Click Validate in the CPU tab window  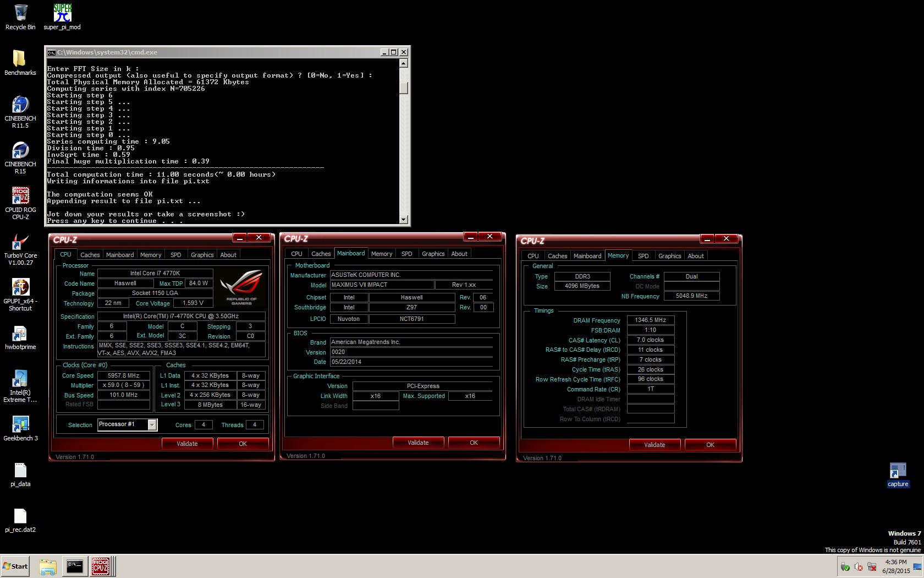point(187,444)
